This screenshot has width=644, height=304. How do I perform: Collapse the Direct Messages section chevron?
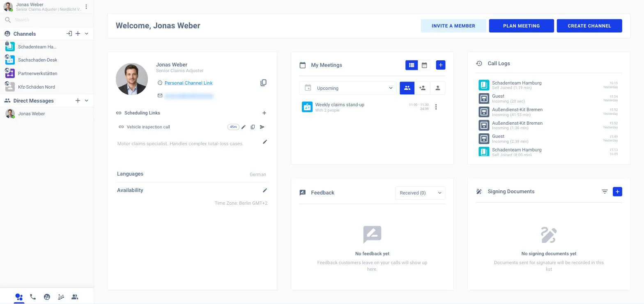tap(86, 101)
